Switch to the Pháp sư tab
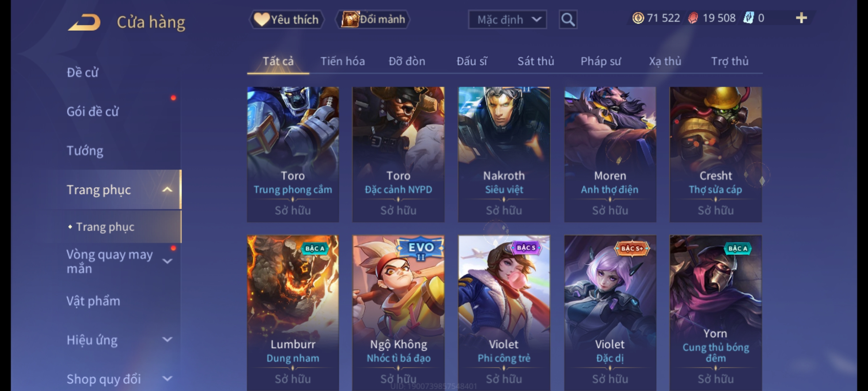 pyautogui.click(x=600, y=61)
